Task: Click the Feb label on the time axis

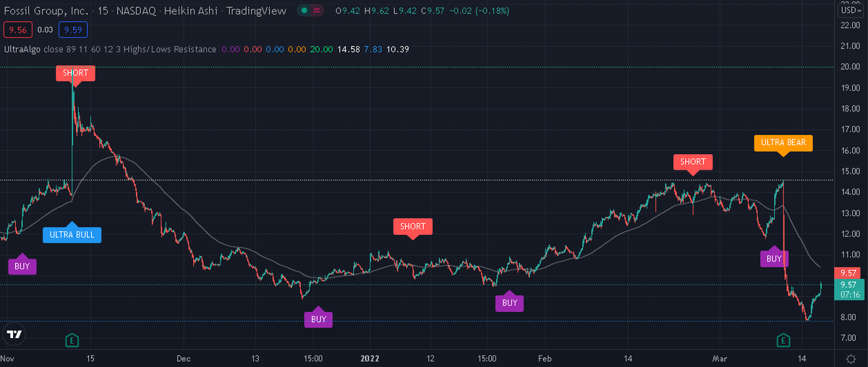Action: tap(545, 358)
